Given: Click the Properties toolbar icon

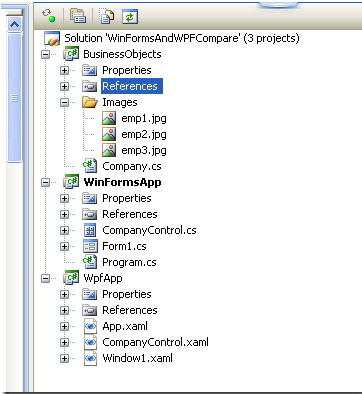Looking at the screenshot, I should (x=78, y=16).
